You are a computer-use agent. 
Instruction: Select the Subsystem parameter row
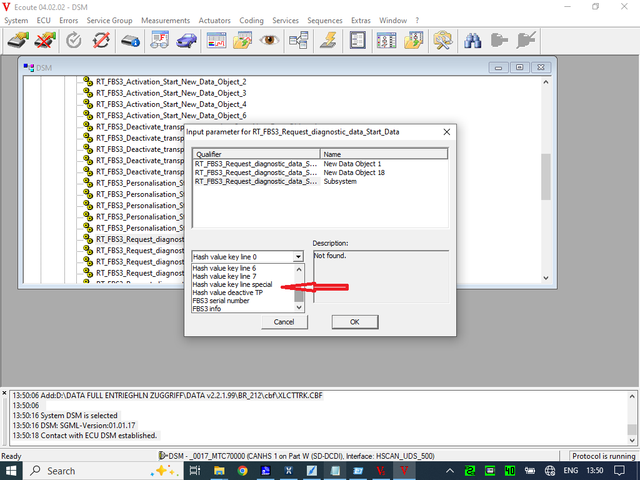[x=320, y=182]
